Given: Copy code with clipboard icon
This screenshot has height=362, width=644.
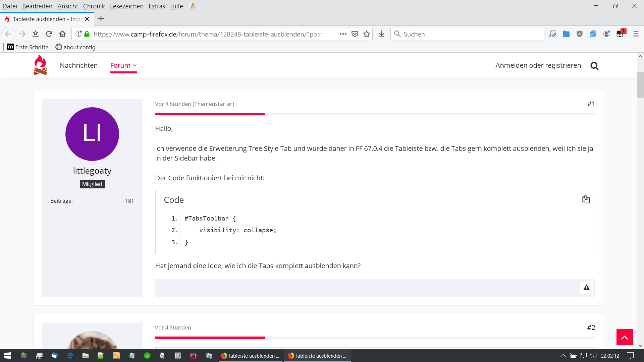Looking at the screenshot, I should tap(586, 199).
